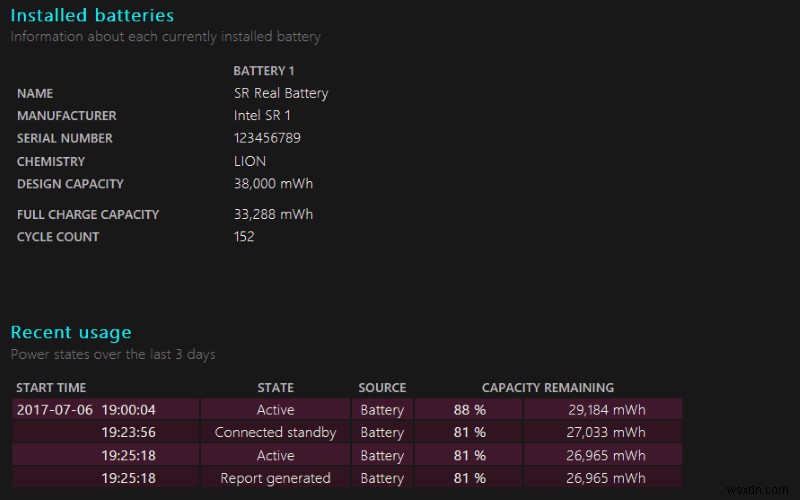
Task: Click the CAPACITY REMAINING column header
Action: point(548,388)
